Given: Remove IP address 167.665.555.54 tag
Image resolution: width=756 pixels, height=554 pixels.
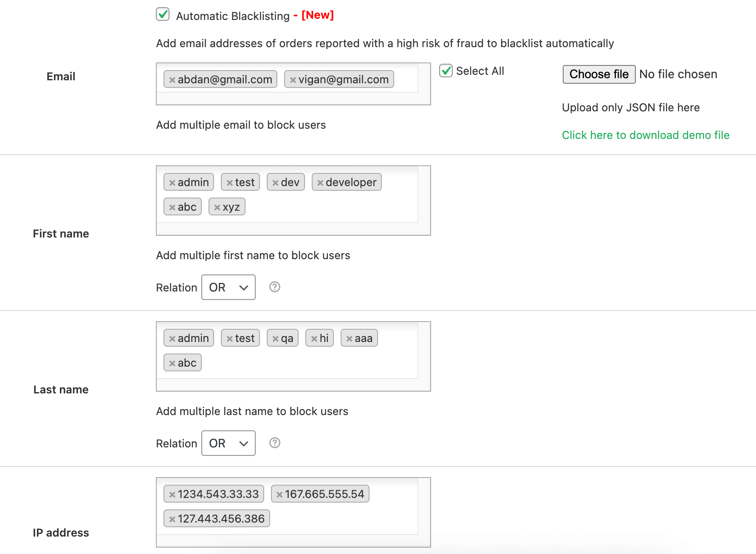Looking at the screenshot, I should click(x=279, y=495).
